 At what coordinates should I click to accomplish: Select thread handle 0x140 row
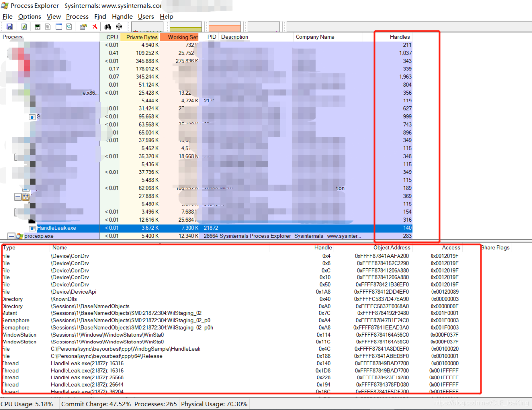click(232, 363)
